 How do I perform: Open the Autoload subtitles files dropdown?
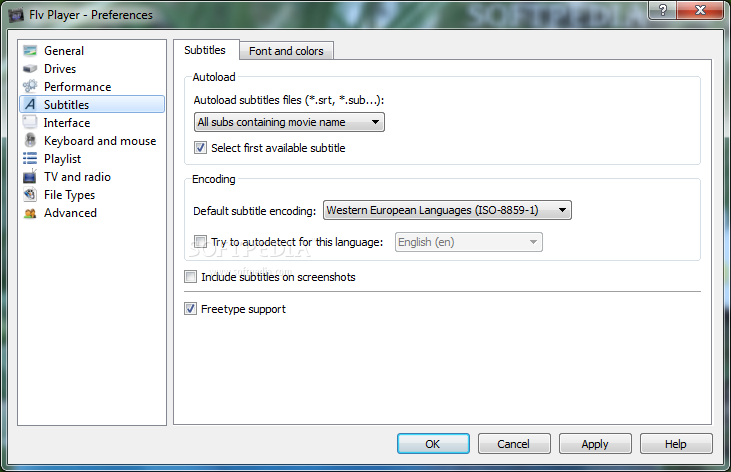[x=289, y=122]
